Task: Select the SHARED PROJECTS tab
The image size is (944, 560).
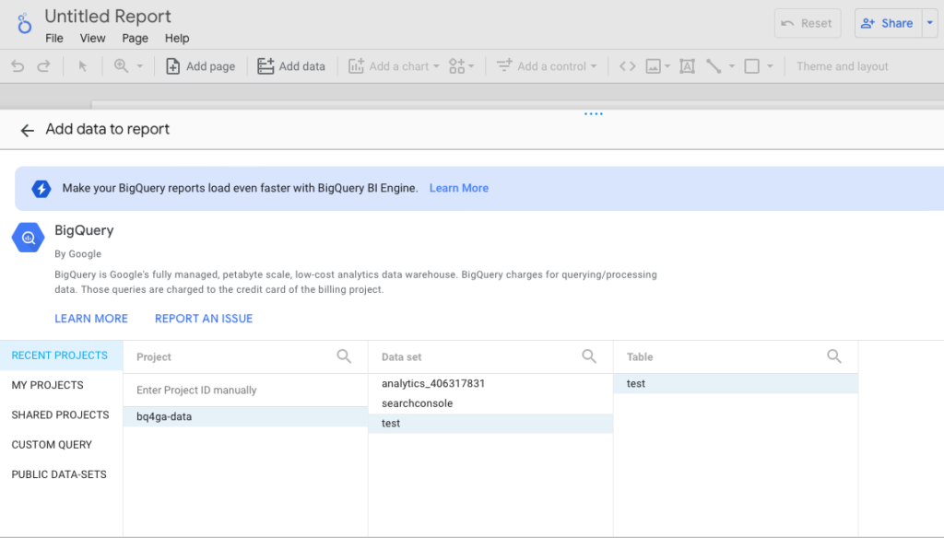Action: click(x=62, y=415)
